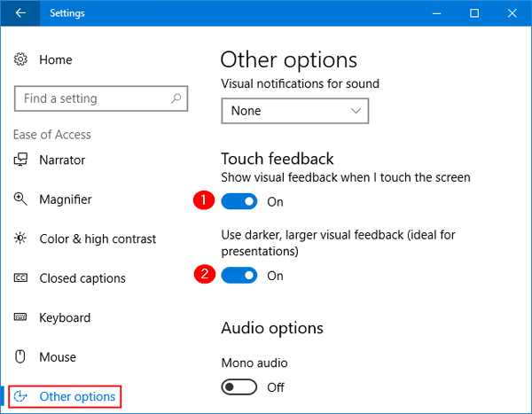Open the Color & high contrast page

pyautogui.click(x=98, y=238)
